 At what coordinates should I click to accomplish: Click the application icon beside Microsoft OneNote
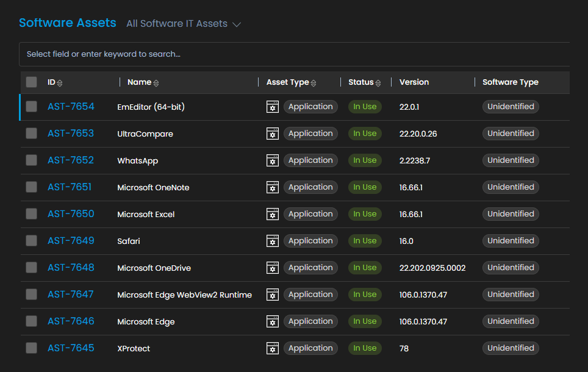tap(273, 187)
